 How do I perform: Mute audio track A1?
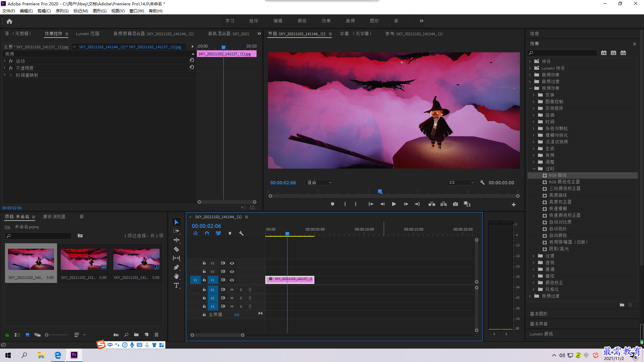click(232, 290)
